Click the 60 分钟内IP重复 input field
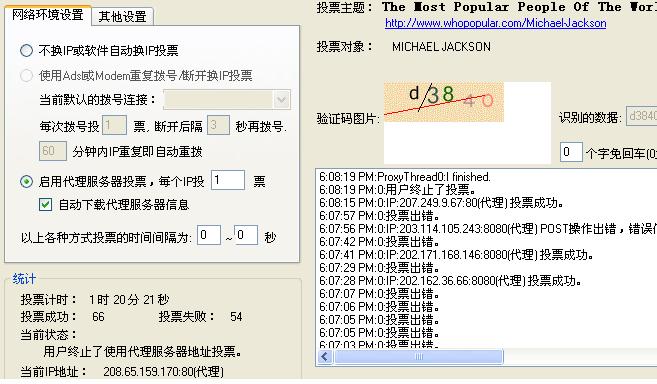Viewport: 657px width, 384px height. (x=53, y=151)
